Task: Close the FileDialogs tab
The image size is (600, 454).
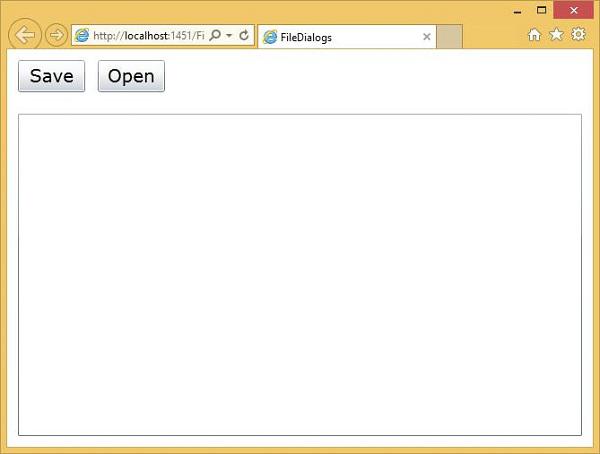Action: 427,37
